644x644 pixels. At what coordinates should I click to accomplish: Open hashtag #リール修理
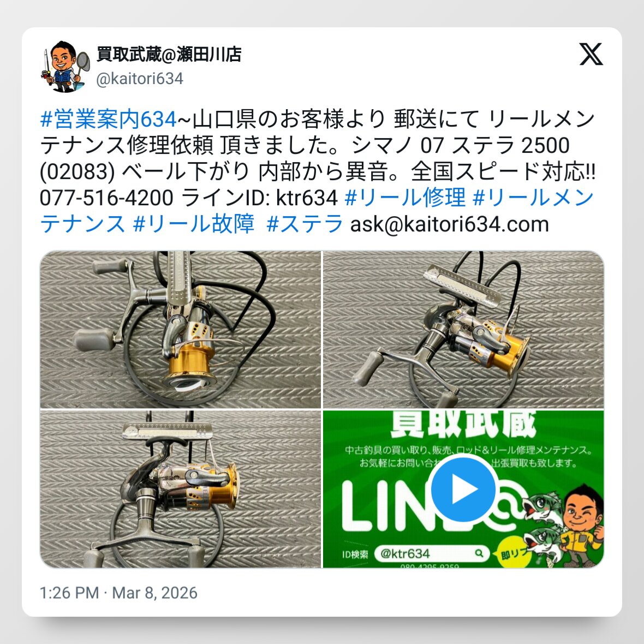[406, 198]
